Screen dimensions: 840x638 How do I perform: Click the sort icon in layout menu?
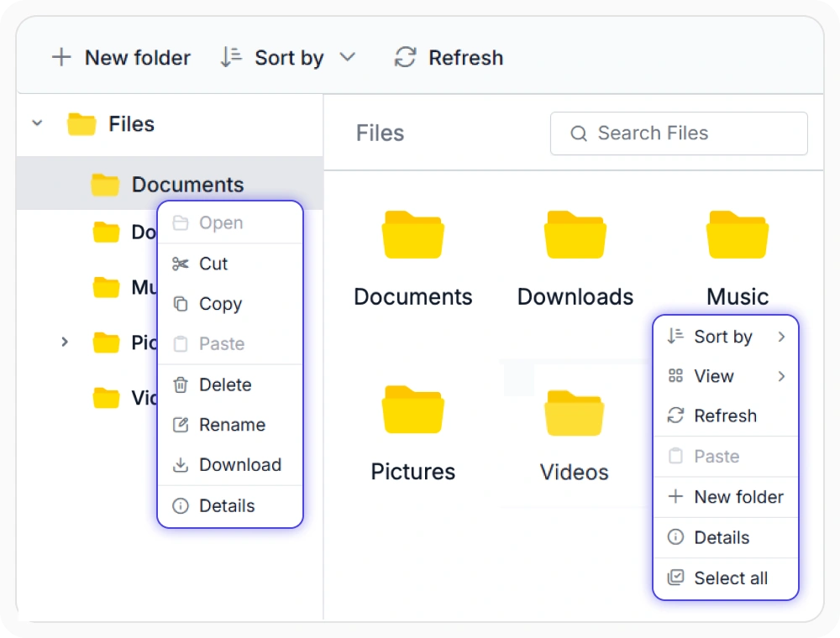pos(675,336)
